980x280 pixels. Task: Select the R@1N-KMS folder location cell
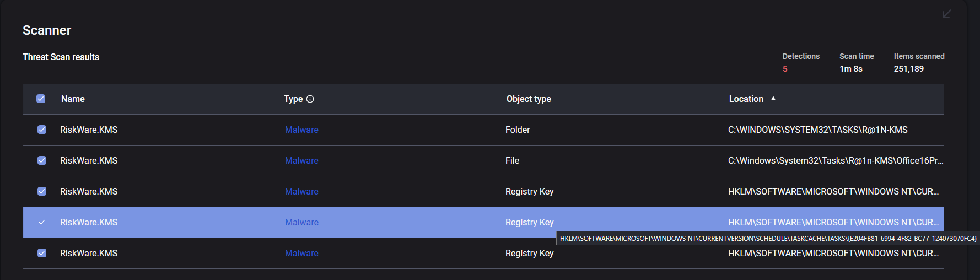click(x=817, y=130)
